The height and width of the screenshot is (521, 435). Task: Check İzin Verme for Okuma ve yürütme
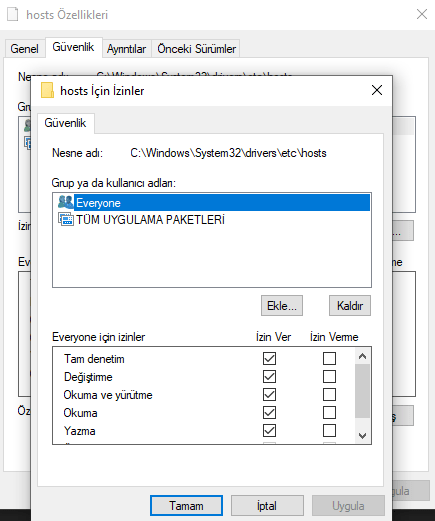tap(329, 395)
